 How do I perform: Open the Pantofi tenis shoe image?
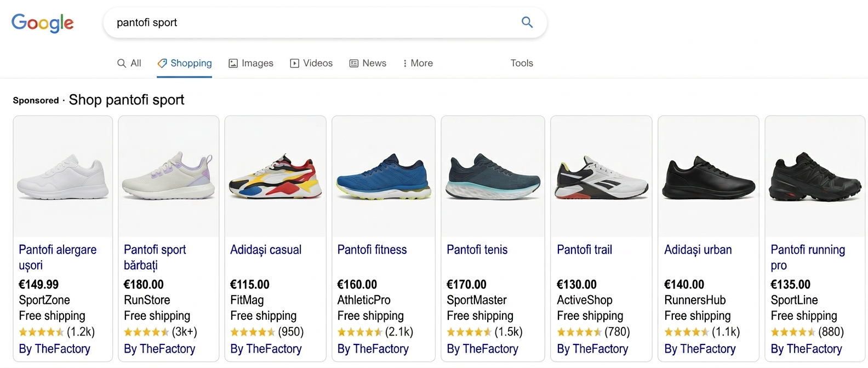[x=493, y=176]
